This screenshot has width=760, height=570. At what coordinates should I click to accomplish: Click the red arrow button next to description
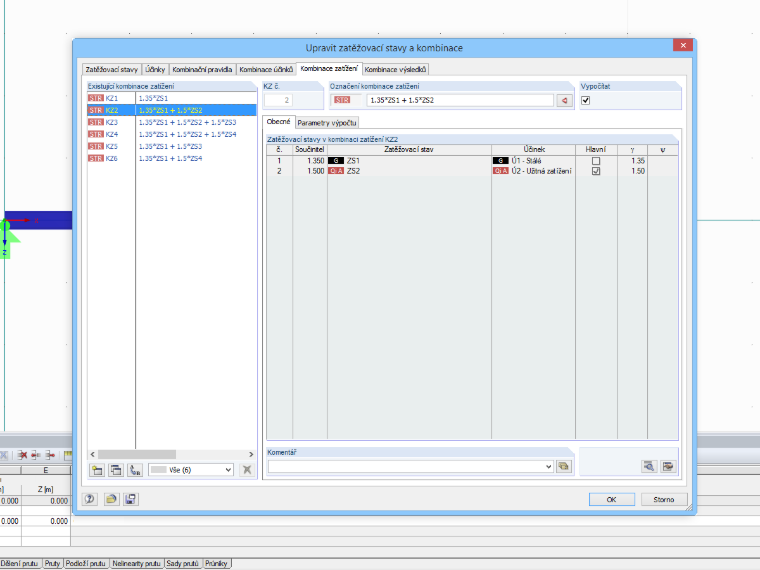click(564, 100)
